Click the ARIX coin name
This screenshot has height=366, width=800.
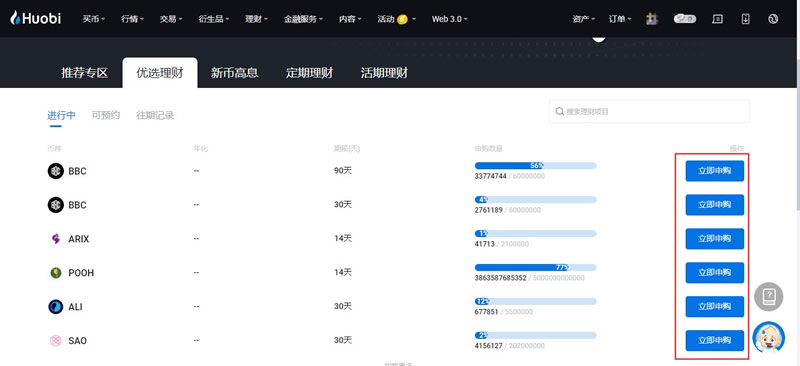pos(79,239)
